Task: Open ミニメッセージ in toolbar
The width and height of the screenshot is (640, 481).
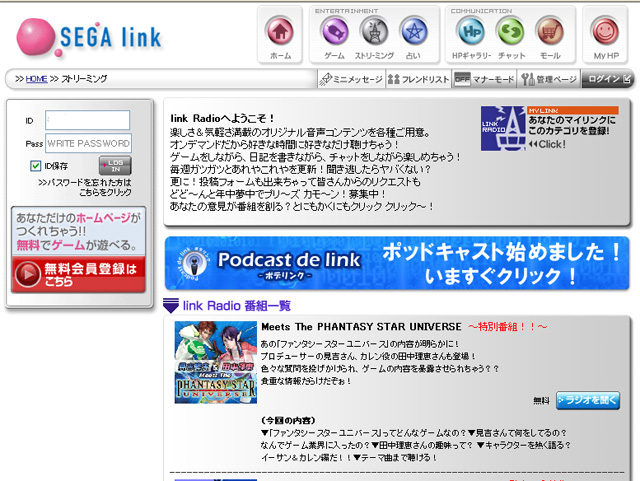Action: [x=351, y=79]
